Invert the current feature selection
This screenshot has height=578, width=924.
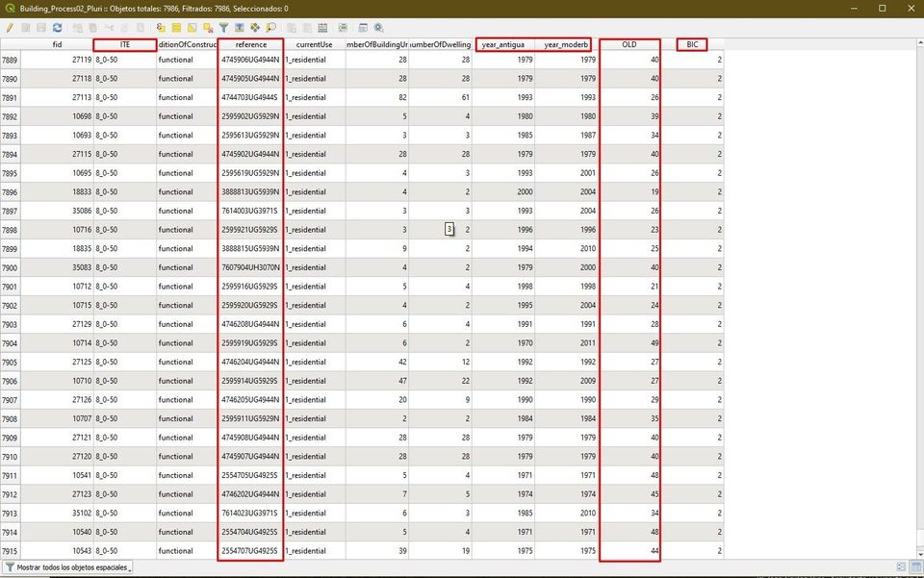coord(192,28)
